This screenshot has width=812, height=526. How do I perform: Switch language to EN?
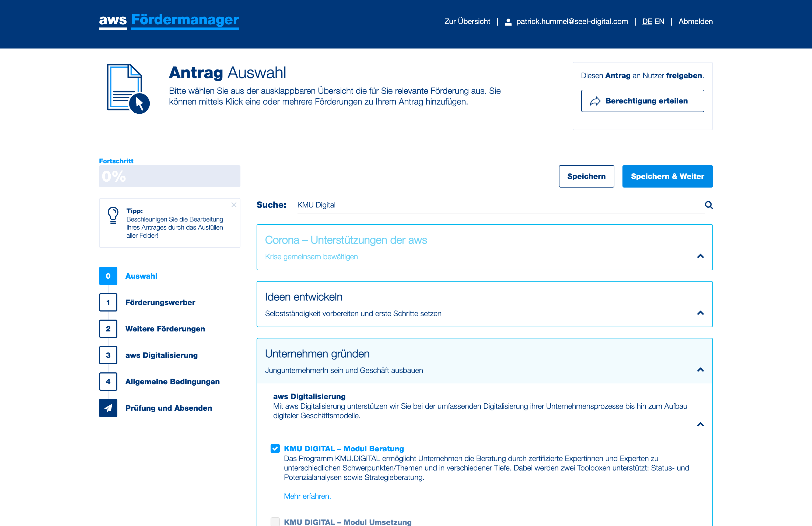point(659,22)
